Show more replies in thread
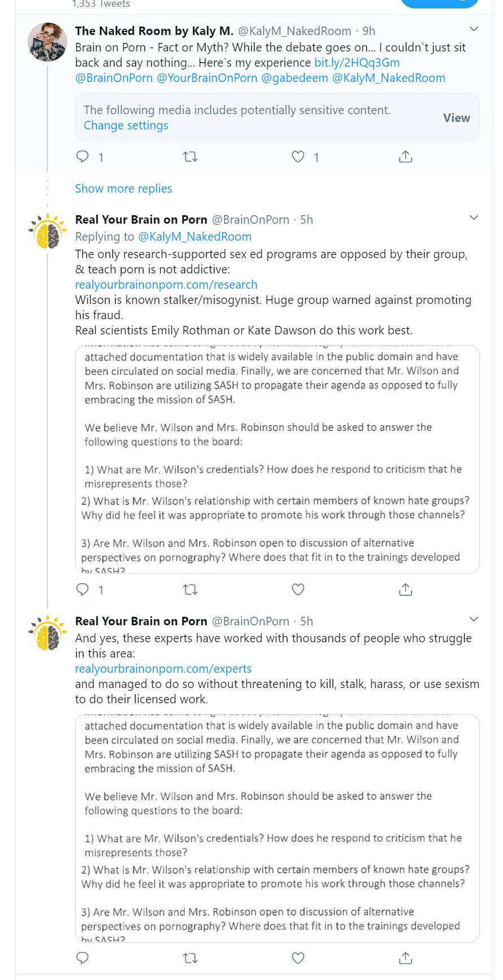This screenshot has height=980, width=503. click(124, 189)
